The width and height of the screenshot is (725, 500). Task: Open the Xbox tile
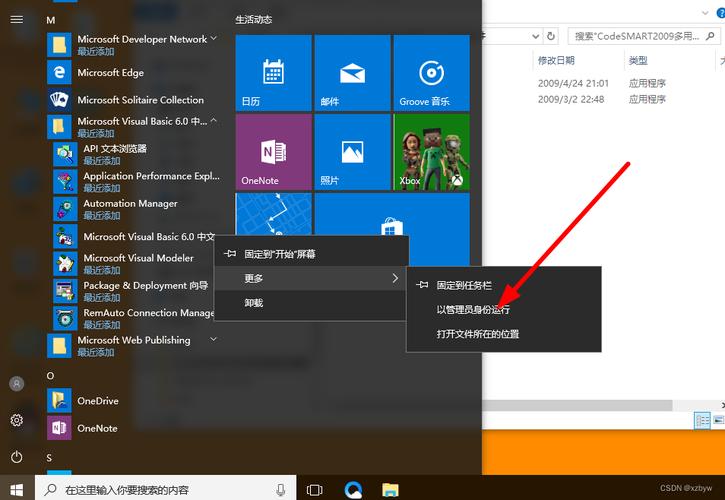431,152
